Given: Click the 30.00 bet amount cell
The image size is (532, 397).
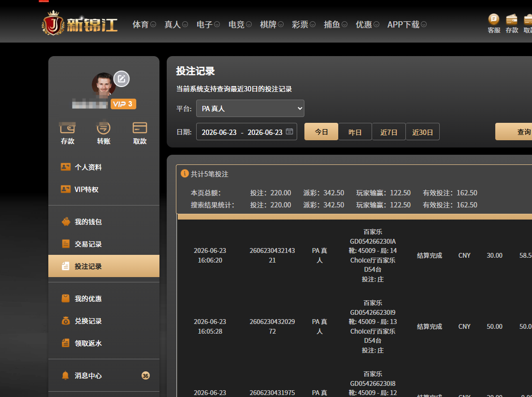Looking at the screenshot, I should pyautogui.click(x=494, y=255).
